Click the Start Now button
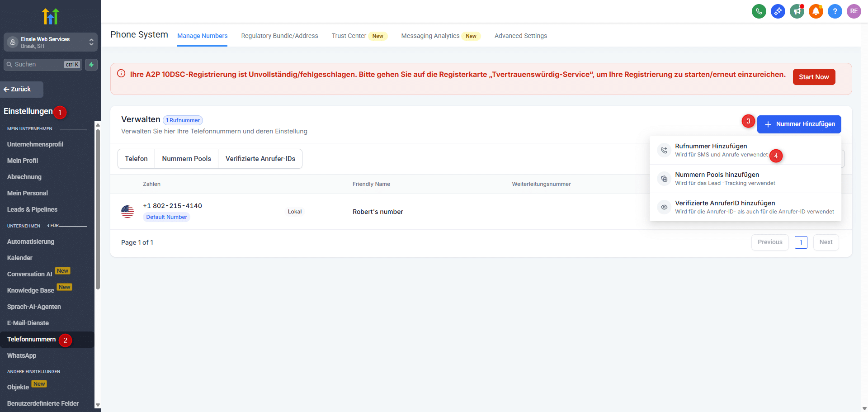The width and height of the screenshot is (868, 412). coord(814,77)
